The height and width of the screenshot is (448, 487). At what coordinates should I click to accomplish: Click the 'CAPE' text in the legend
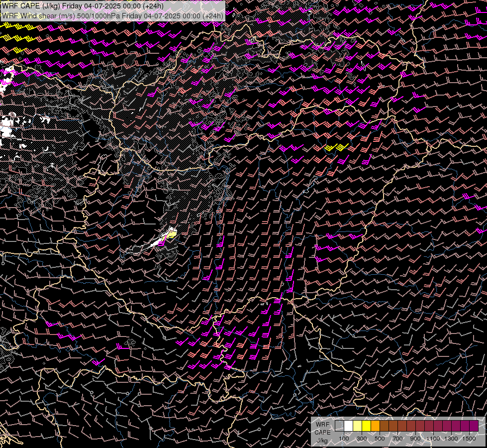pyautogui.click(x=322, y=432)
